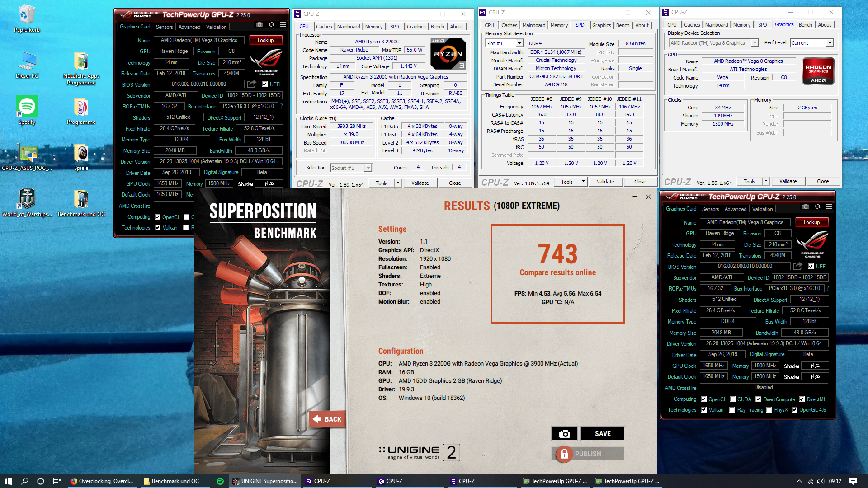
Task: Open the Slot #1 memory slot dropdown
Action: pyautogui.click(x=504, y=43)
